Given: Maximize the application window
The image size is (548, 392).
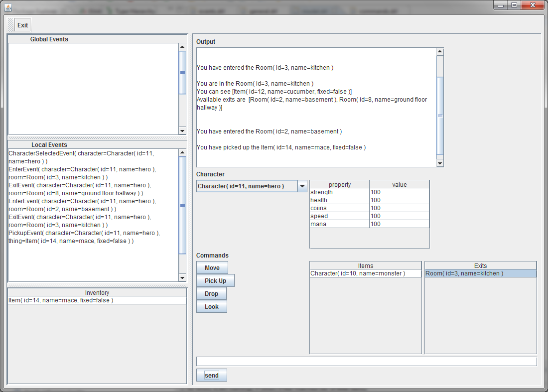Looking at the screenshot, I should click(x=514, y=5).
